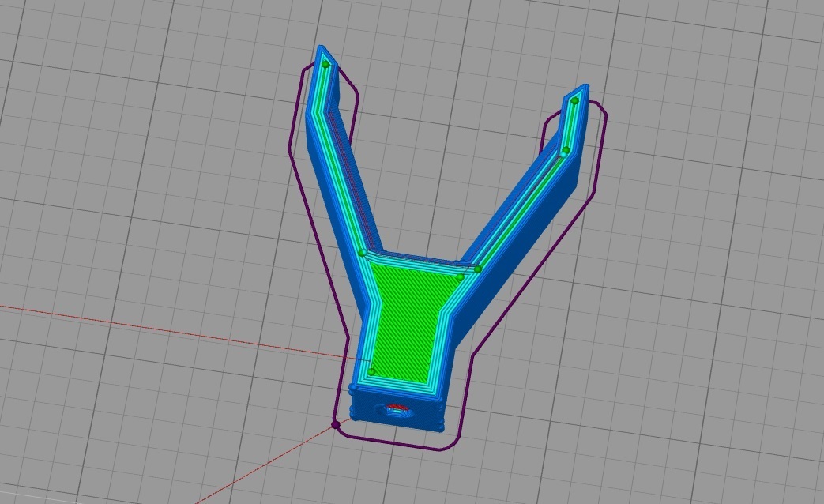
Task: Click the green seam dot mid right arm
Action: coord(564,149)
